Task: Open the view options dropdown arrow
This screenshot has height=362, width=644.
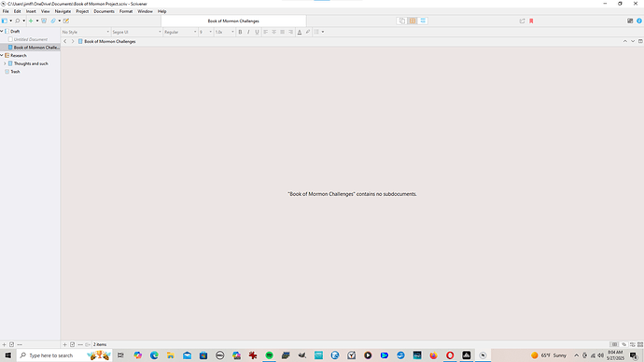Action: pos(10,21)
